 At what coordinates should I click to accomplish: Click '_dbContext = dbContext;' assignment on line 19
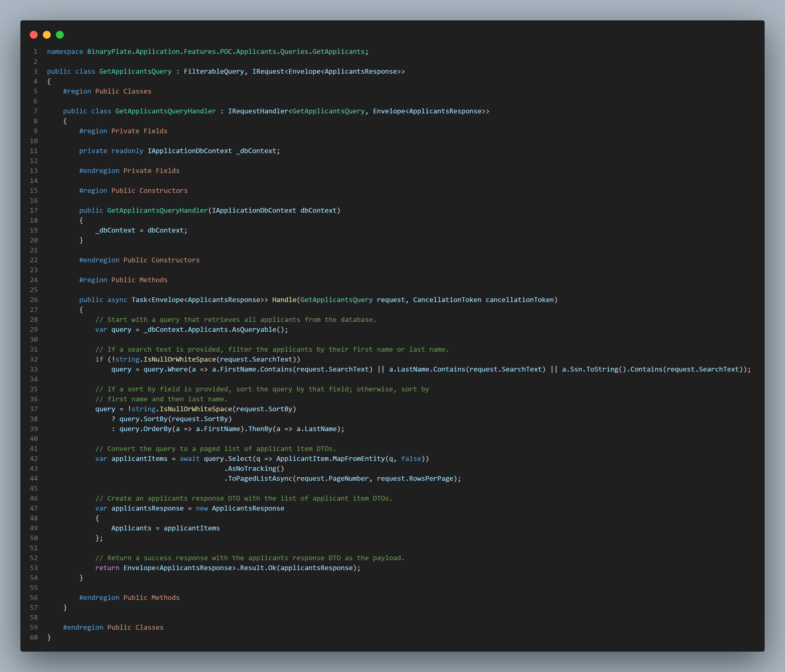tap(141, 230)
